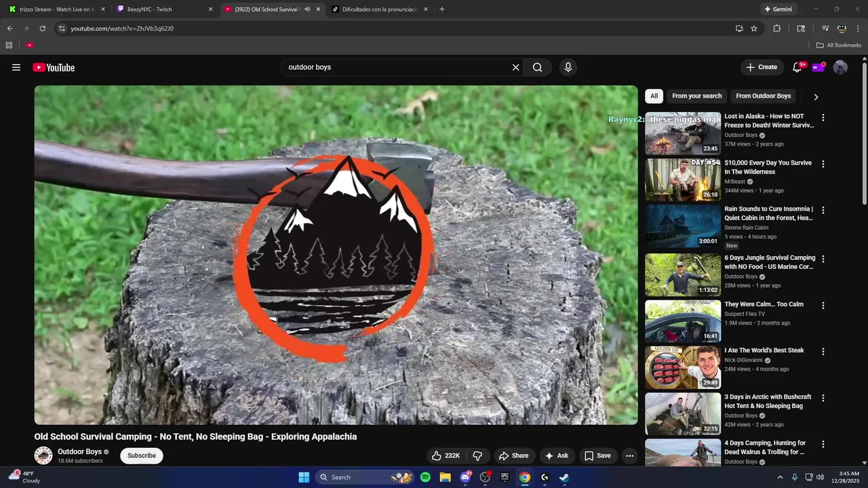Screen dimensions: 868x488
Task: Go to the YouTube home logo
Action: pyautogui.click(x=54, y=67)
